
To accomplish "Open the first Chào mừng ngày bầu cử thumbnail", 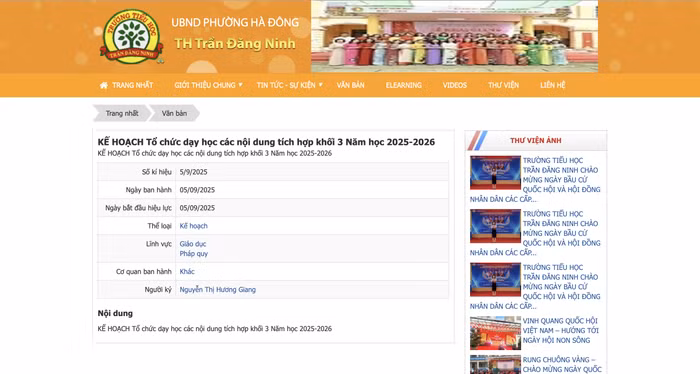I will click(495, 173).
